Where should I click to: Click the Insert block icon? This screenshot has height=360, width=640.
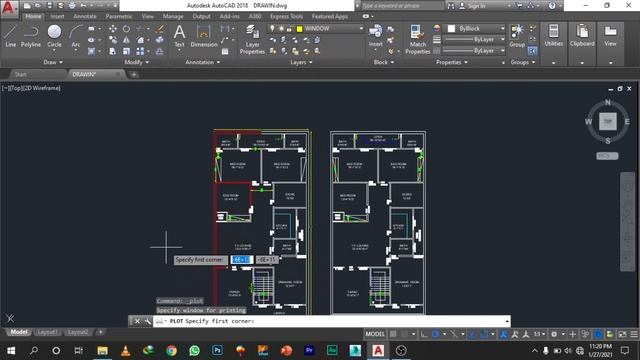(375, 36)
